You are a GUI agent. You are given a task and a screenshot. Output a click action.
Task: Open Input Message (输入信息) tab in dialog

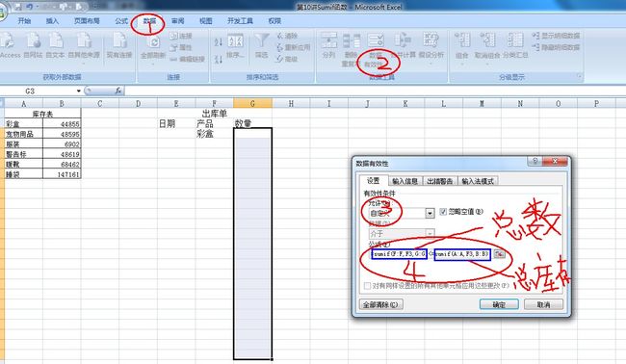[404, 181]
